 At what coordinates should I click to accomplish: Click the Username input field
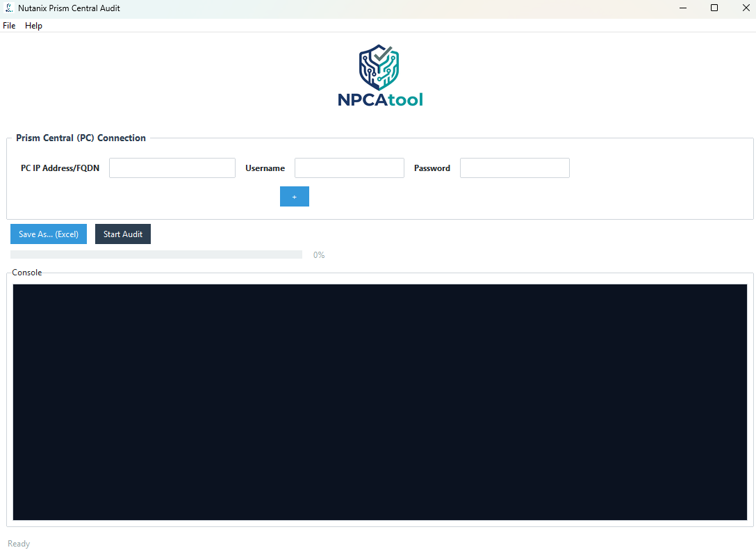(349, 168)
